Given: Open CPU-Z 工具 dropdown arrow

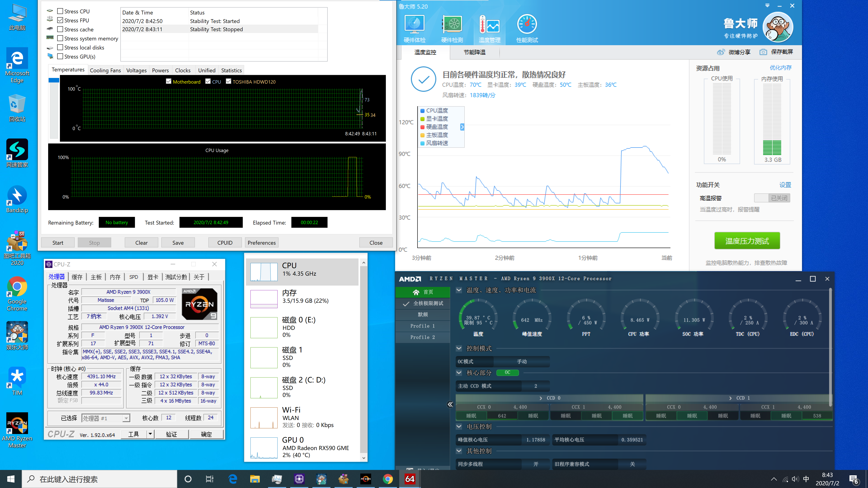Looking at the screenshot, I should 150,434.
